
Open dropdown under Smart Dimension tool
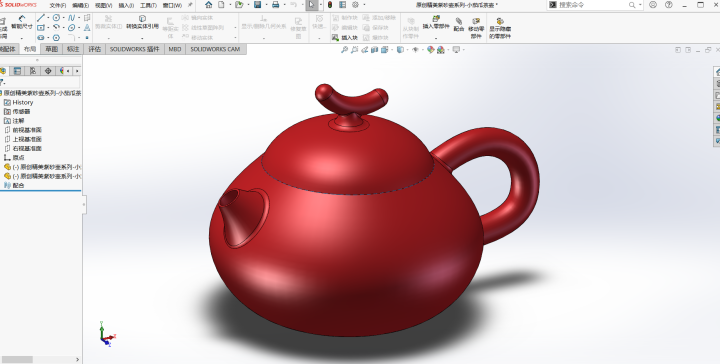(x=22, y=38)
